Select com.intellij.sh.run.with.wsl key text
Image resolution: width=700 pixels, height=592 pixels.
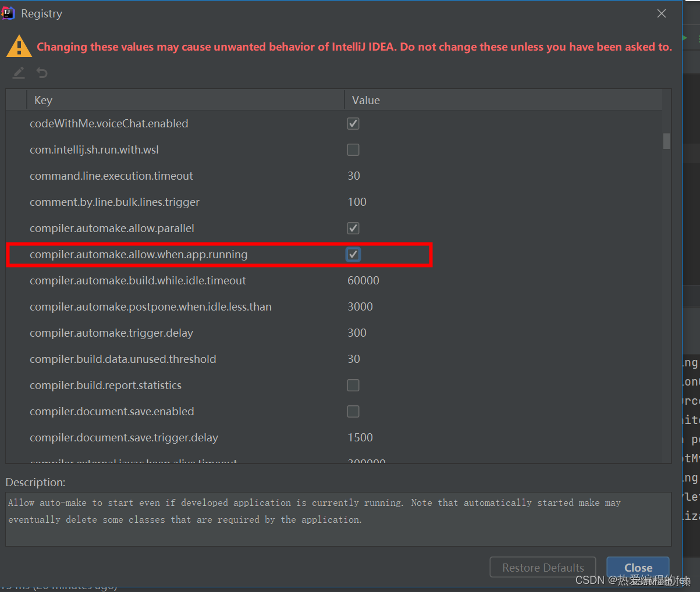click(x=94, y=149)
